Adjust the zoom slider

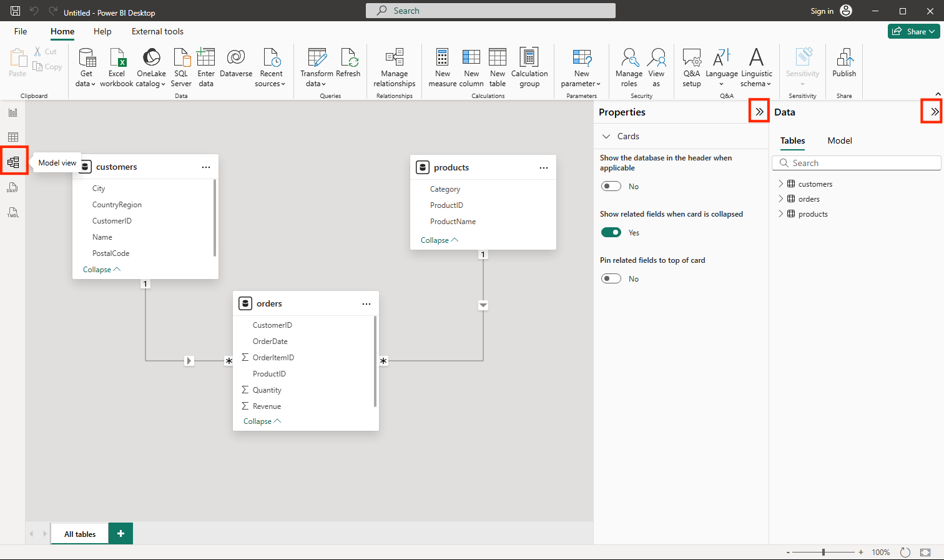(824, 552)
